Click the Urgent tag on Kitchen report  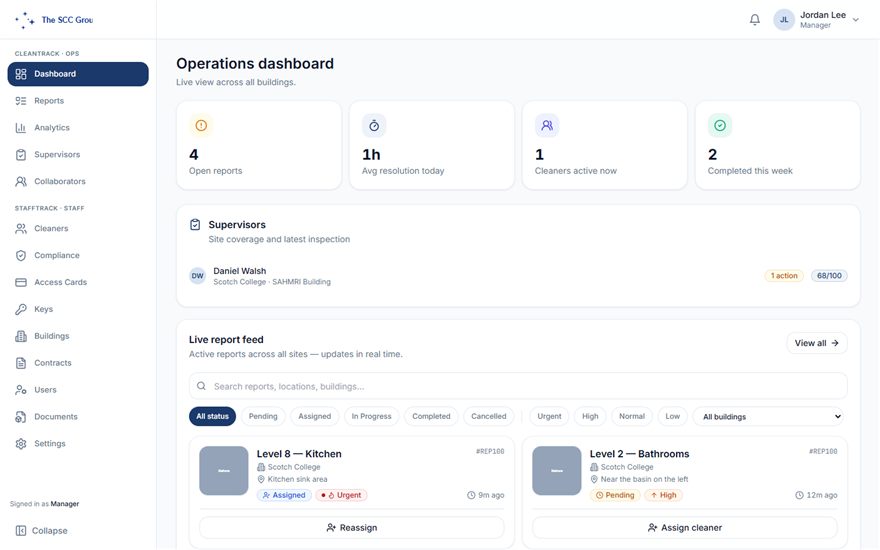(341, 495)
